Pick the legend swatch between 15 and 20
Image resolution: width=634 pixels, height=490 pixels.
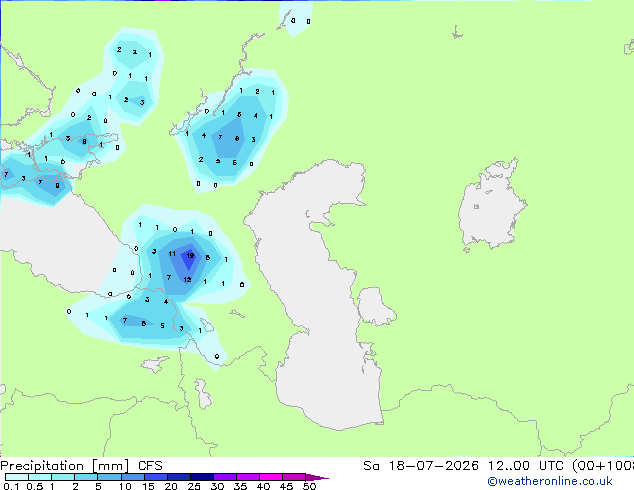(156, 477)
